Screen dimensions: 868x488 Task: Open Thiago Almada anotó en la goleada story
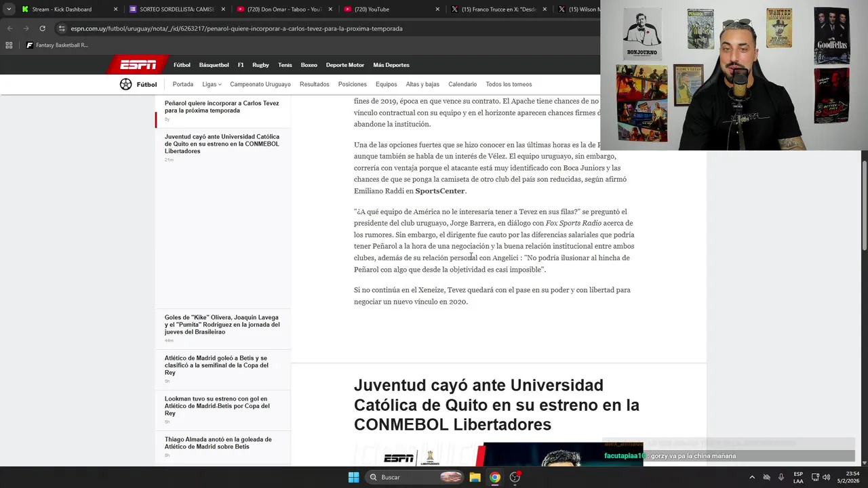point(218,443)
